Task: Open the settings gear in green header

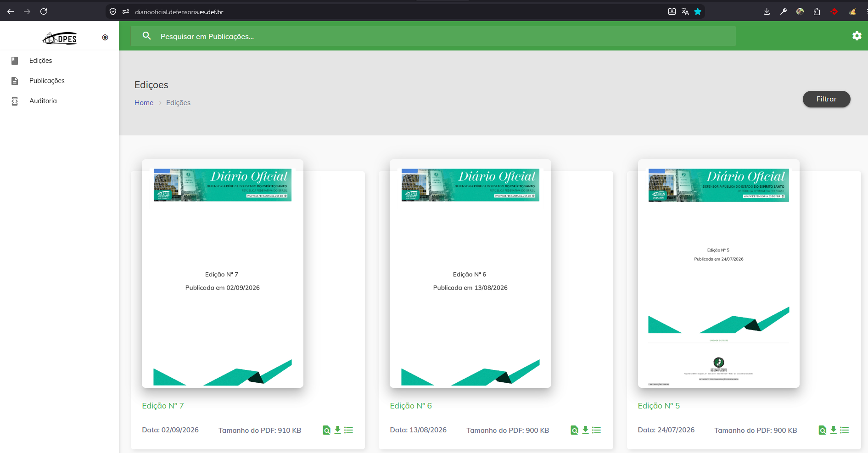Action: 857,36
